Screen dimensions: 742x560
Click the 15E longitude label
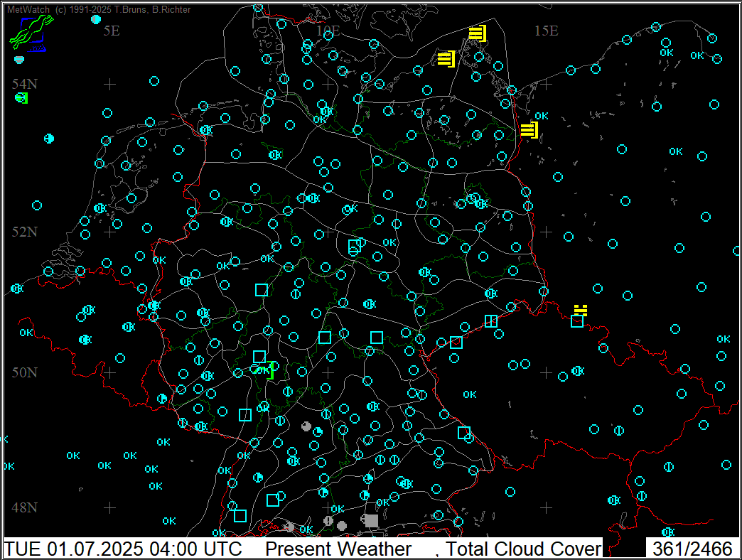(546, 31)
